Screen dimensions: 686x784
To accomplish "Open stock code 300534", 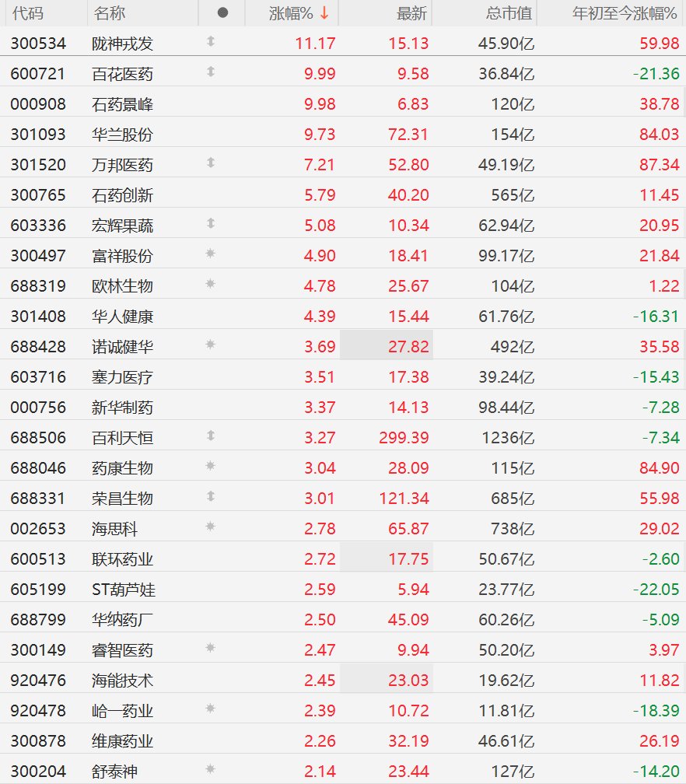I will (x=38, y=44).
